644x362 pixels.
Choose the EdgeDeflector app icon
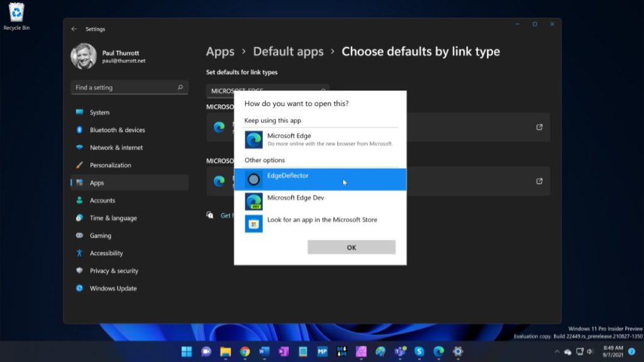[x=253, y=180]
